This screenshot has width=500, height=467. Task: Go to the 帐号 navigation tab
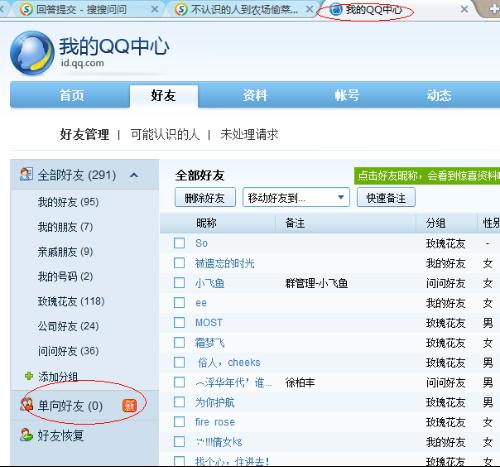pyautogui.click(x=347, y=95)
